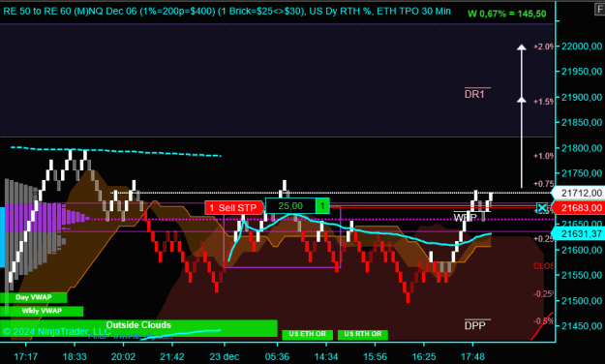Click the +1.0% level label
The image size is (605, 364).
pos(544,156)
